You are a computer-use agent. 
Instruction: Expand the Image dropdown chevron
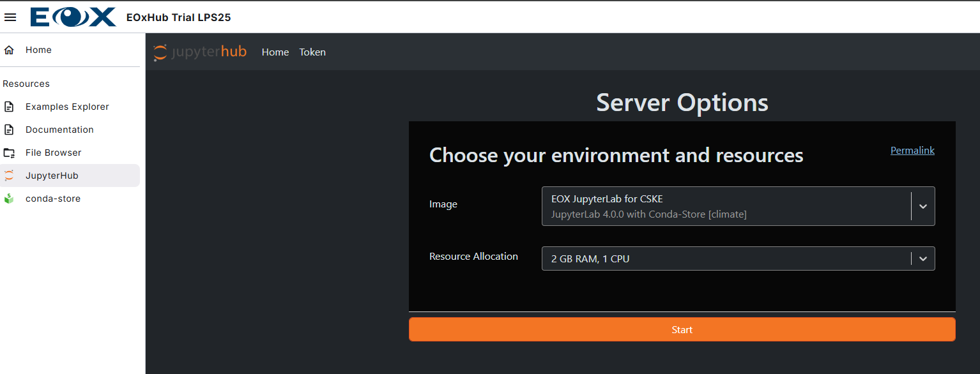[923, 206]
